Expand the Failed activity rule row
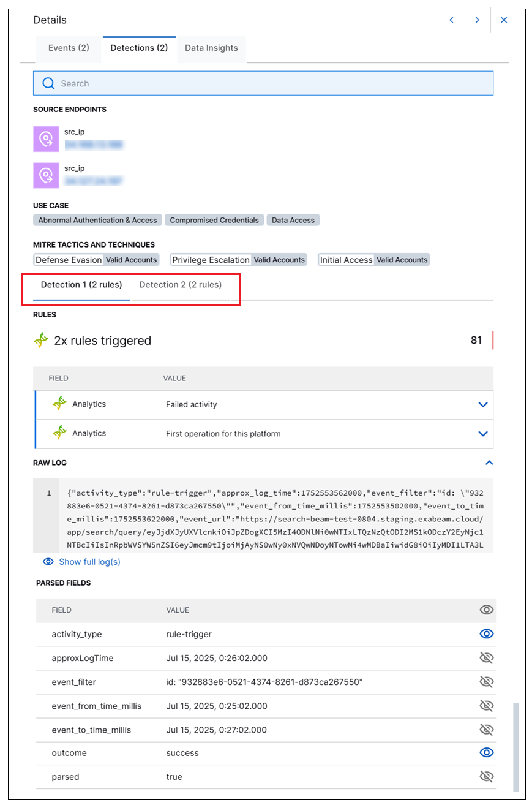 [483, 404]
